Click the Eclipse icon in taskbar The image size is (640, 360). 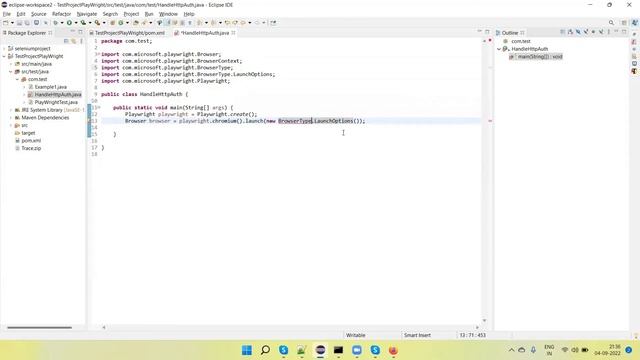pos(320,350)
